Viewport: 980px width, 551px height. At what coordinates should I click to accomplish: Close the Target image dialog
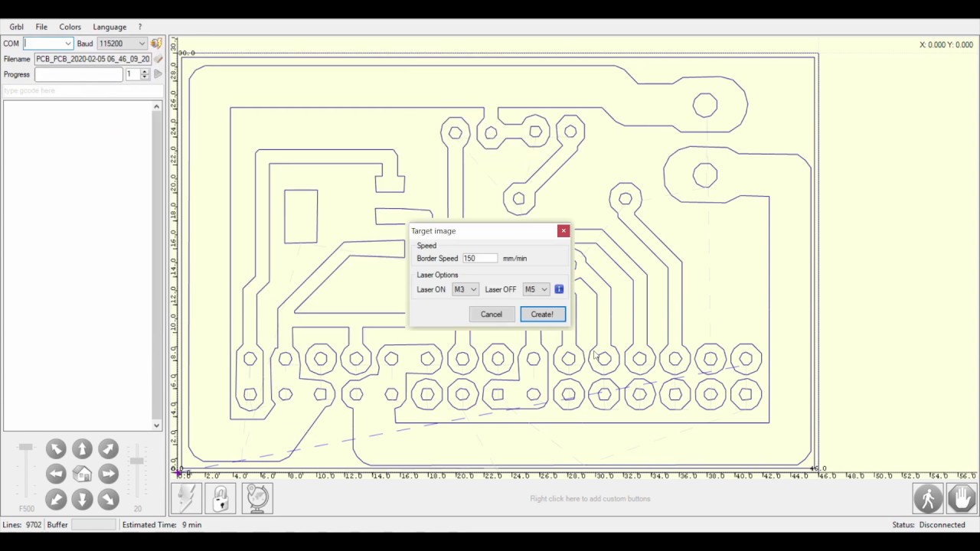[563, 230]
